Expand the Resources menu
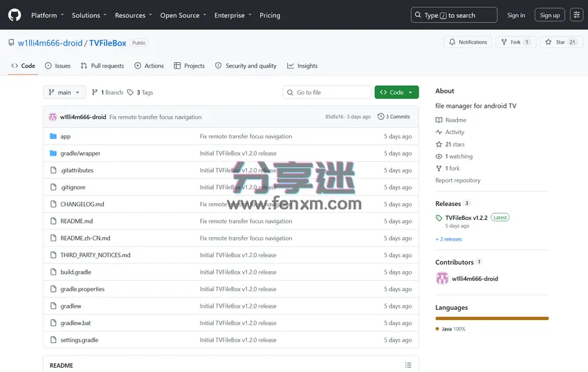588x372 pixels. (x=133, y=15)
